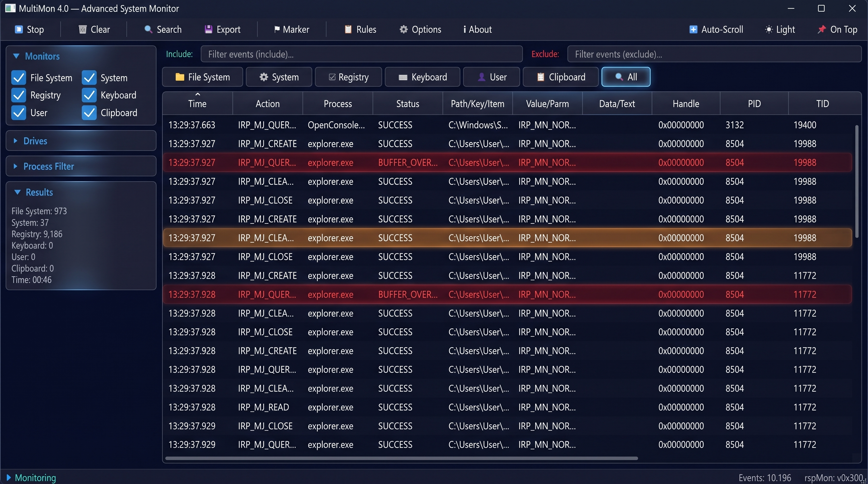This screenshot has height=484, width=868.
Task: Clear the event list with Clear
Action: click(94, 29)
